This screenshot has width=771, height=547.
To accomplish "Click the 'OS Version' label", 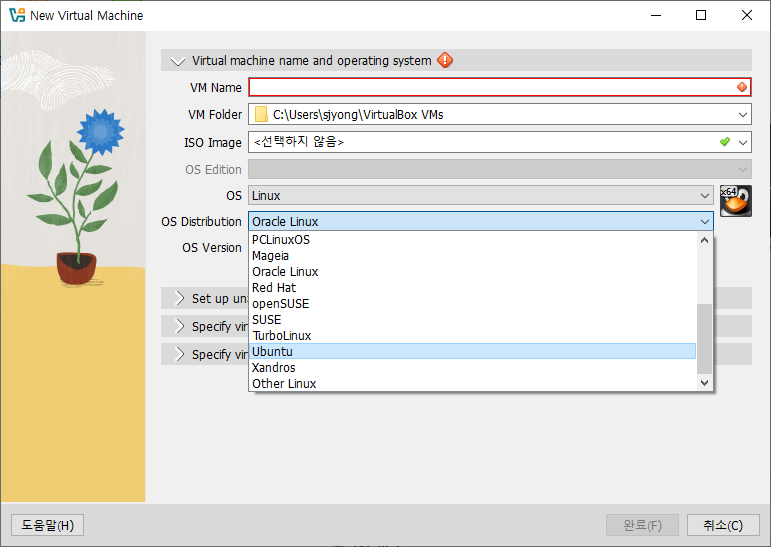I will (212, 247).
